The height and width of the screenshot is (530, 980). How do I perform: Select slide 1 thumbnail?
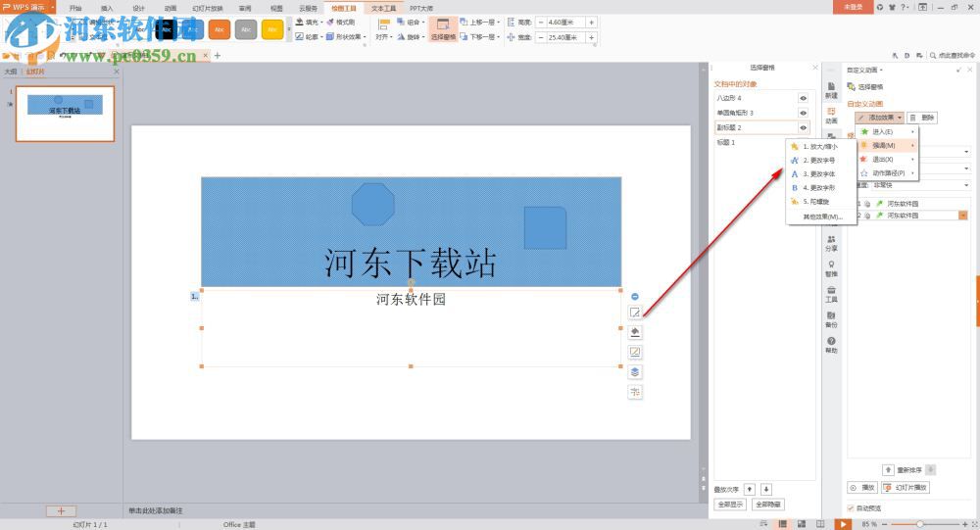point(65,114)
